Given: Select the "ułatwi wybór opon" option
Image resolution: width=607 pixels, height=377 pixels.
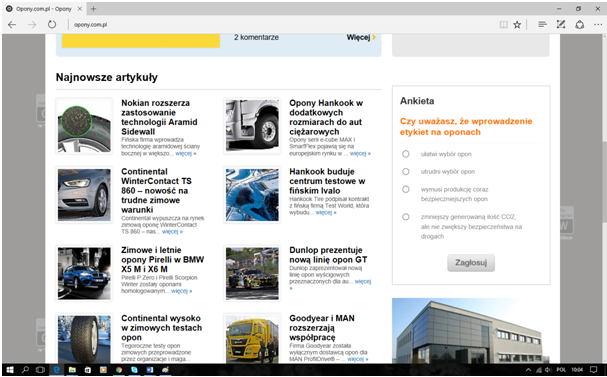Looking at the screenshot, I should pyautogui.click(x=406, y=154).
